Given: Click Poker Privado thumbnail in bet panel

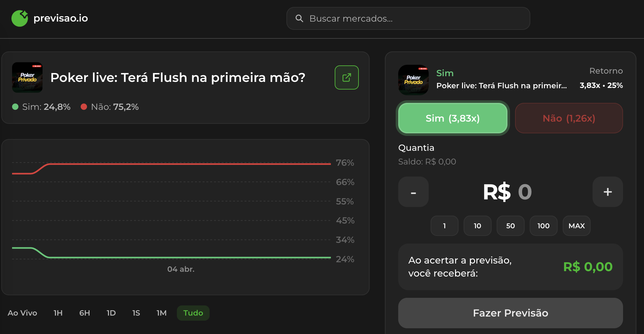Looking at the screenshot, I should (413, 80).
